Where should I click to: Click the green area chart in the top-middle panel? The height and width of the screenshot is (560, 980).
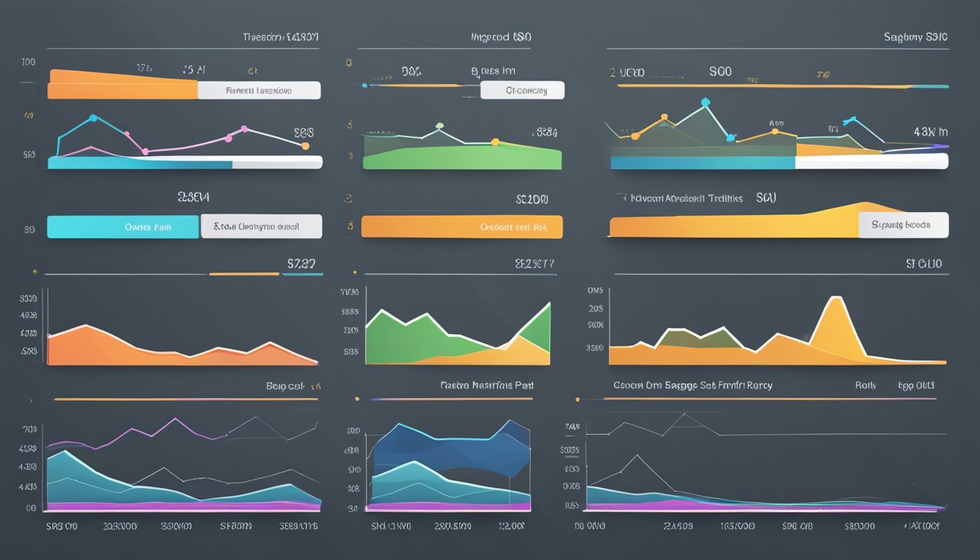pos(462,156)
